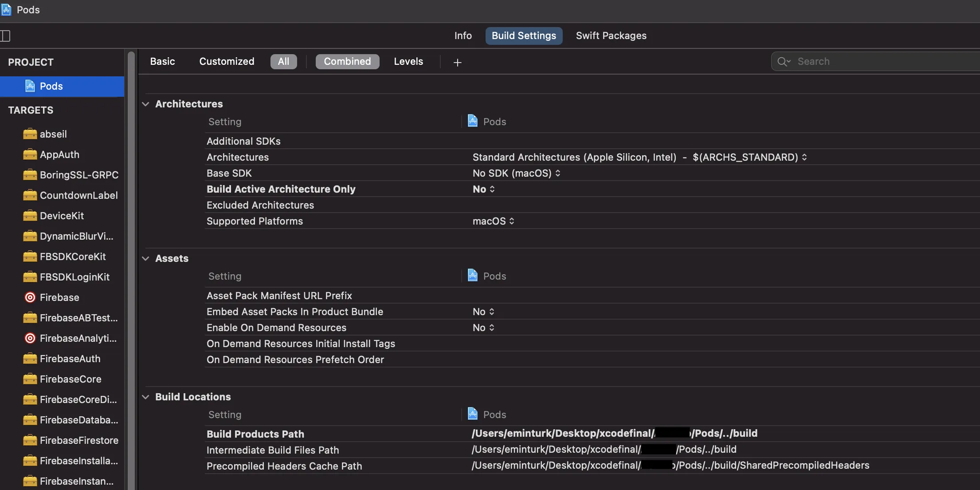Open the Info tab
The image size is (980, 490).
[x=463, y=36]
